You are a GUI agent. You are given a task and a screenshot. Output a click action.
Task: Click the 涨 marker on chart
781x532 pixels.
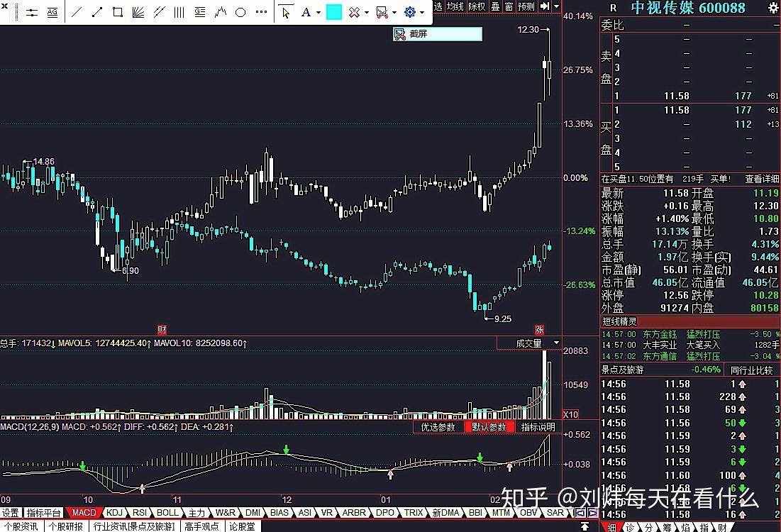click(539, 329)
